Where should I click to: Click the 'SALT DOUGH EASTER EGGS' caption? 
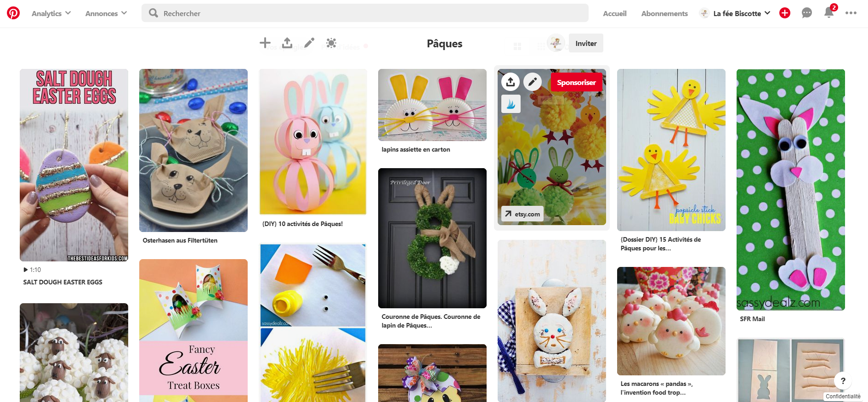[63, 282]
